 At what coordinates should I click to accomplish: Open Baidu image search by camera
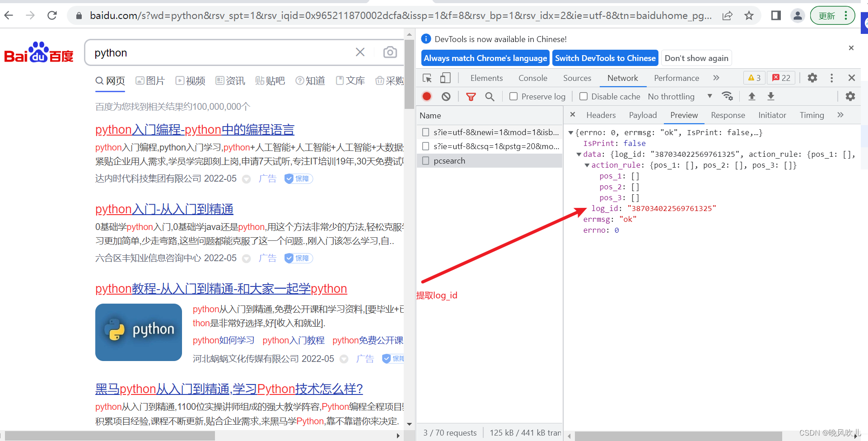click(x=390, y=52)
